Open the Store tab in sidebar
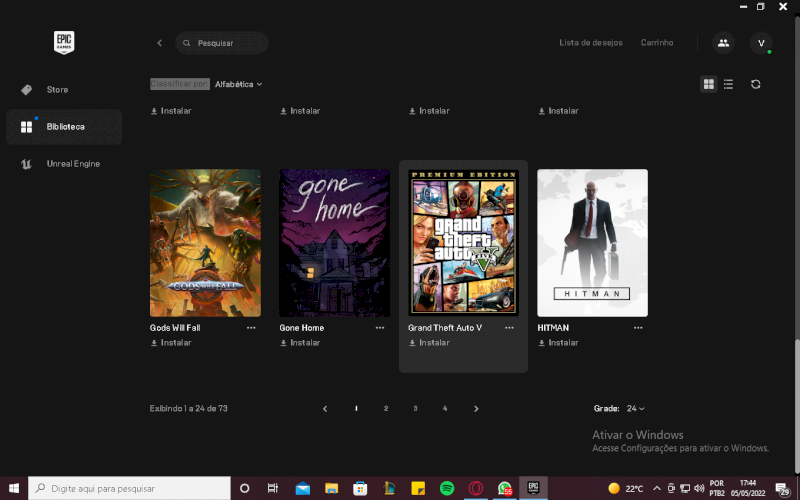The image size is (800, 500). tap(57, 90)
